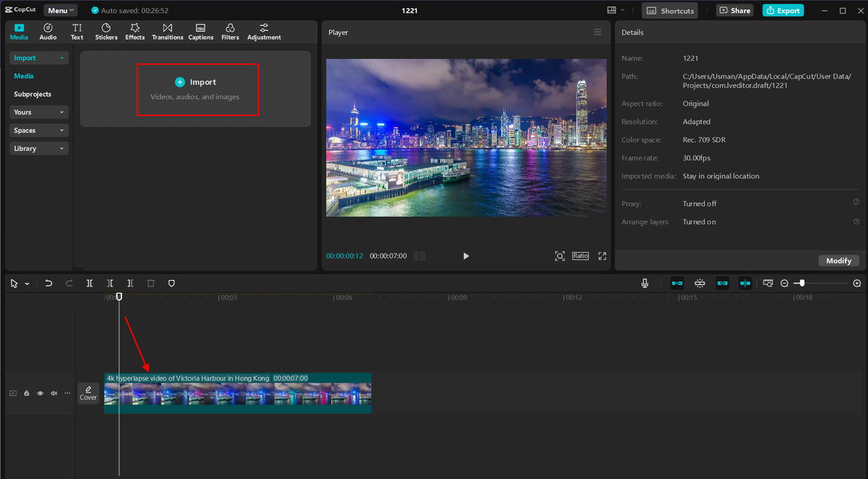Click the track type icon
Viewport: 868px width, 479px height.
click(x=13, y=393)
